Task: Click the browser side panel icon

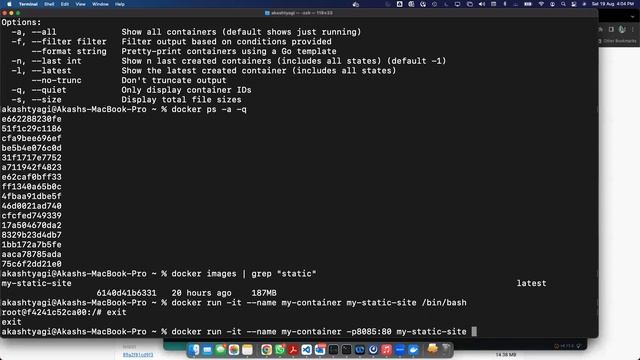Action: tap(611, 29)
